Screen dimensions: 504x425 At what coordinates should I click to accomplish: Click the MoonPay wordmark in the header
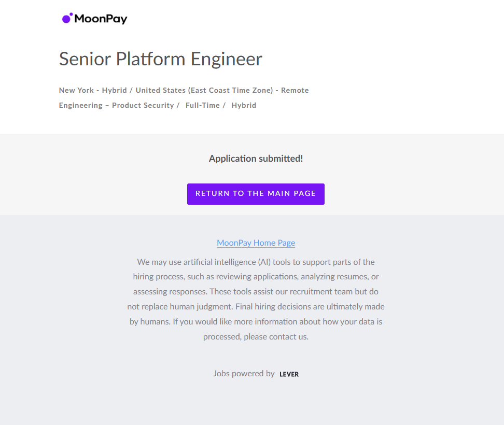point(101,19)
